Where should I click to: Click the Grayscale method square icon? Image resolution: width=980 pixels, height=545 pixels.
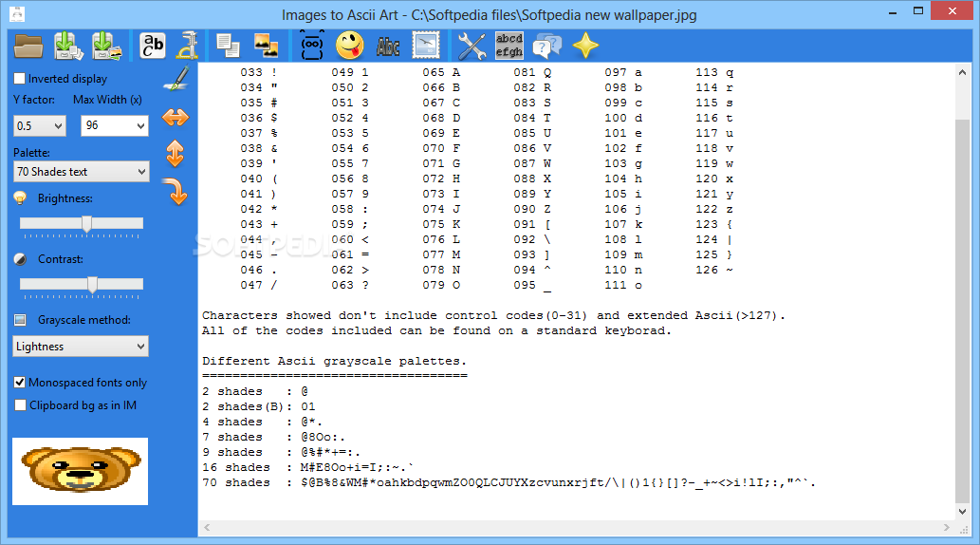click(20, 320)
